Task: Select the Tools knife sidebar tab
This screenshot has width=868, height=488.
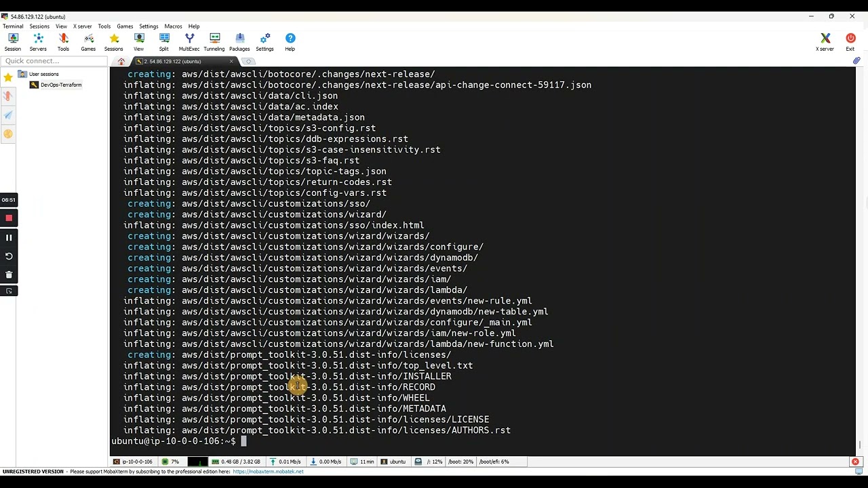Action: click(8, 96)
